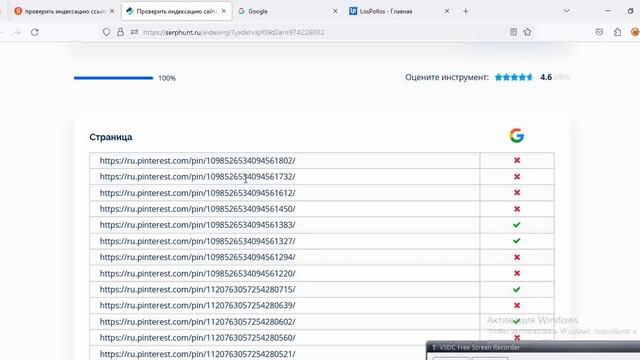The image size is (640, 360).
Task: Open a new tab with plus button
Action: pos(466,11)
